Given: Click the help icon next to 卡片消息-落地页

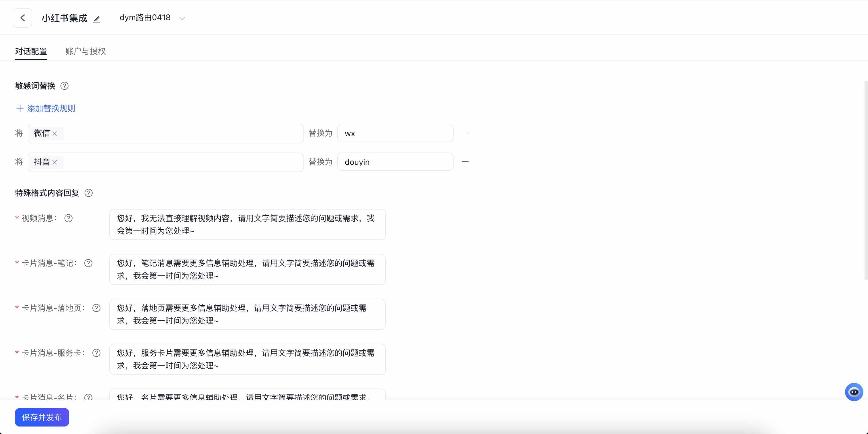Looking at the screenshot, I should [96, 308].
